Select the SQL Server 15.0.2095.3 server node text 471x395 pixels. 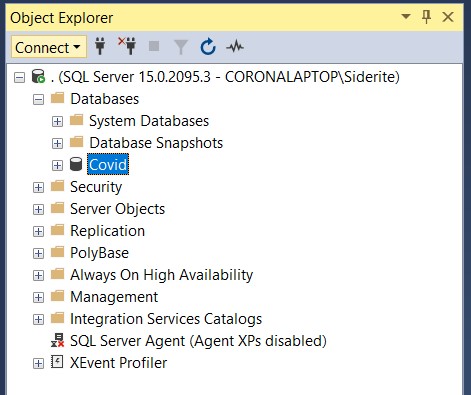225,77
